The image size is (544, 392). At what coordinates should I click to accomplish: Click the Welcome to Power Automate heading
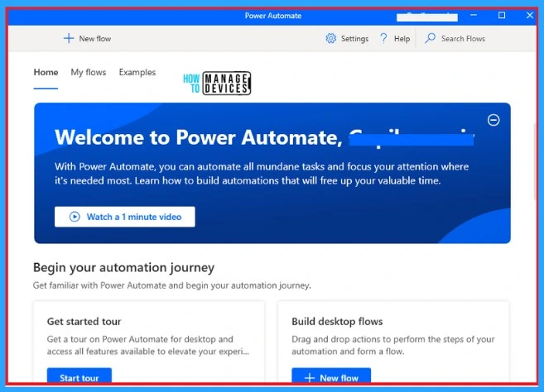coord(199,137)
